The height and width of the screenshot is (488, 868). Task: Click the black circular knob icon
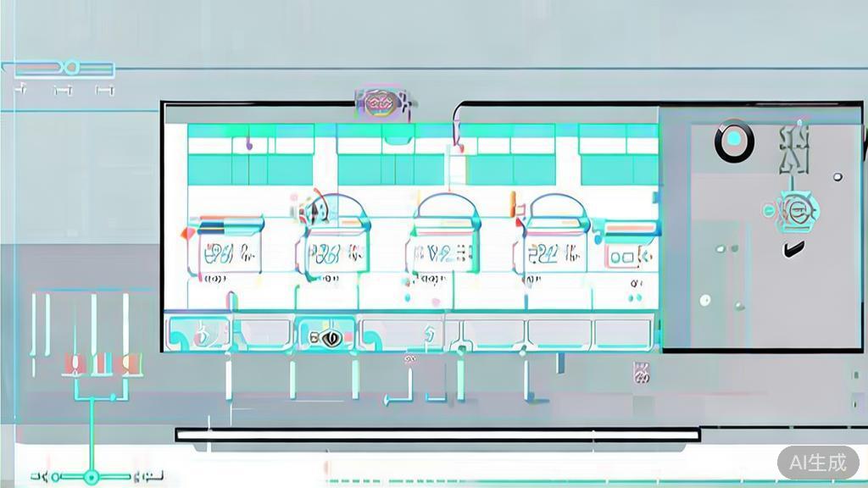tap(732, 141)
